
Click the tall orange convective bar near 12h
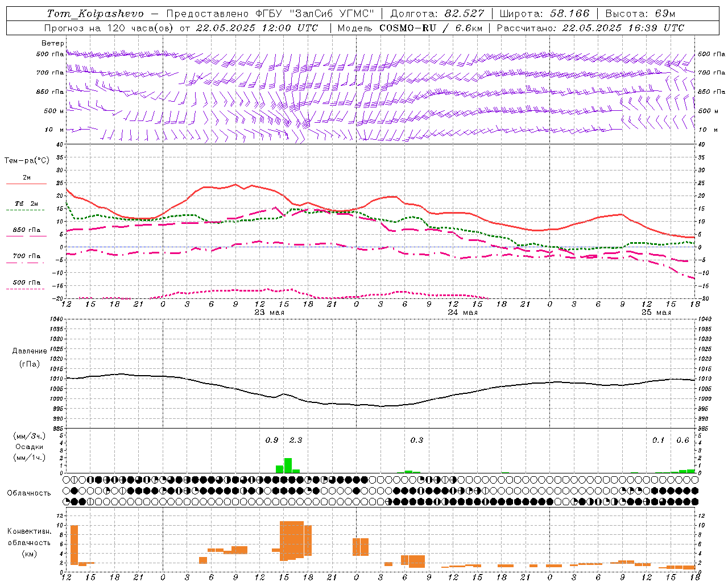[x=74, y=545]
